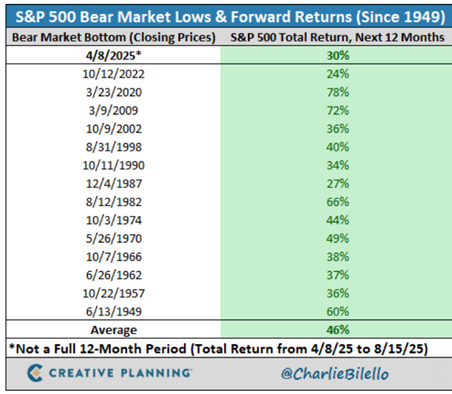Select the 4/8/2025* date cell
The image size is (452, 394).
[114, 55]
